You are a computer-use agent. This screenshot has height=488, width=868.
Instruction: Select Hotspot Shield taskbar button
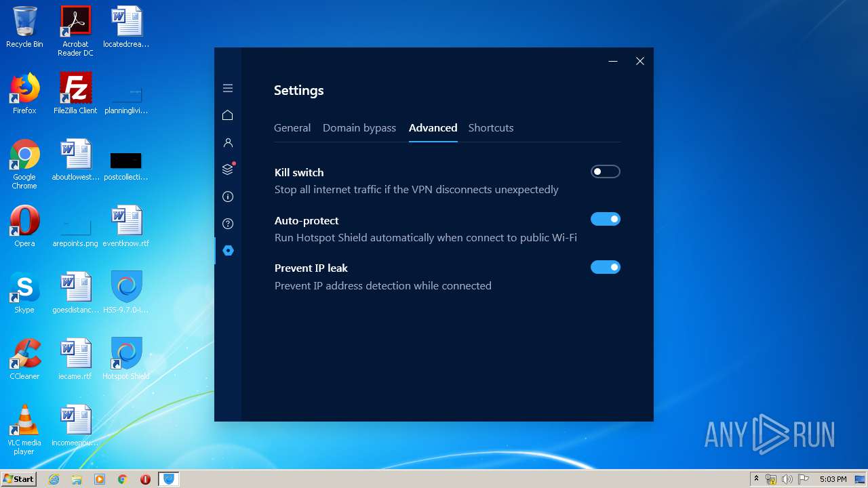pyautogui.click(x=169, y=479)
